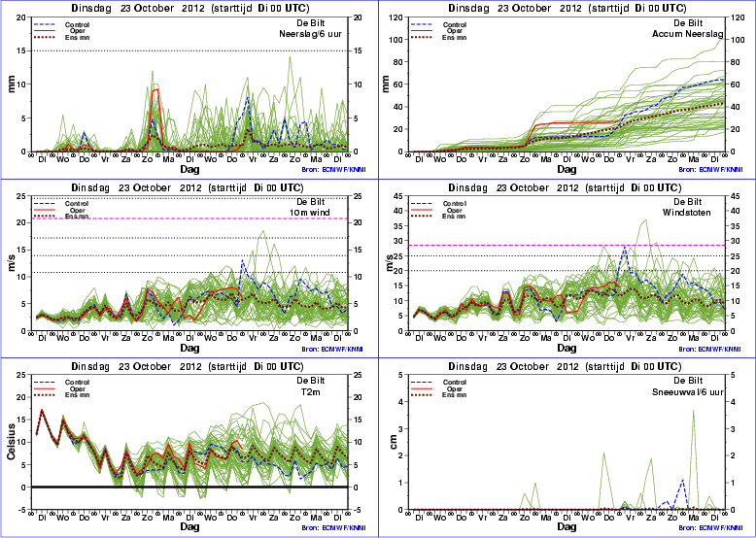756x538 pixels.
Task: Click the date title above the Accum Neerslag chart
Action: (567, 8)
